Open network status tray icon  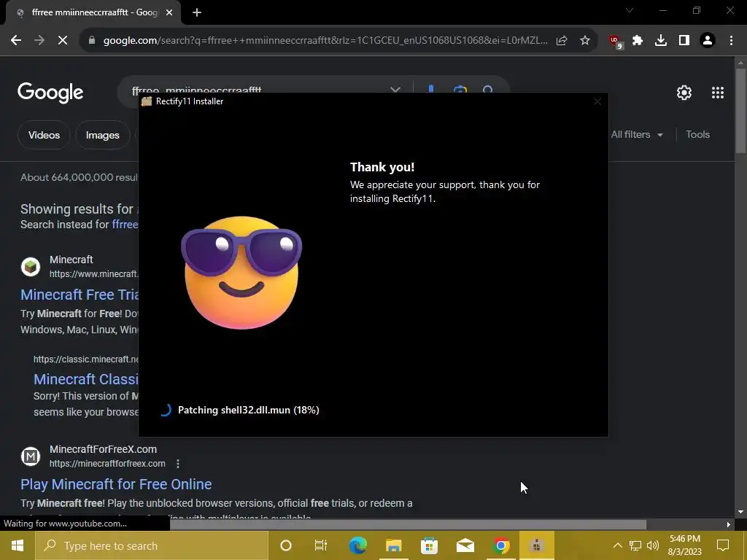click(635, 545)
